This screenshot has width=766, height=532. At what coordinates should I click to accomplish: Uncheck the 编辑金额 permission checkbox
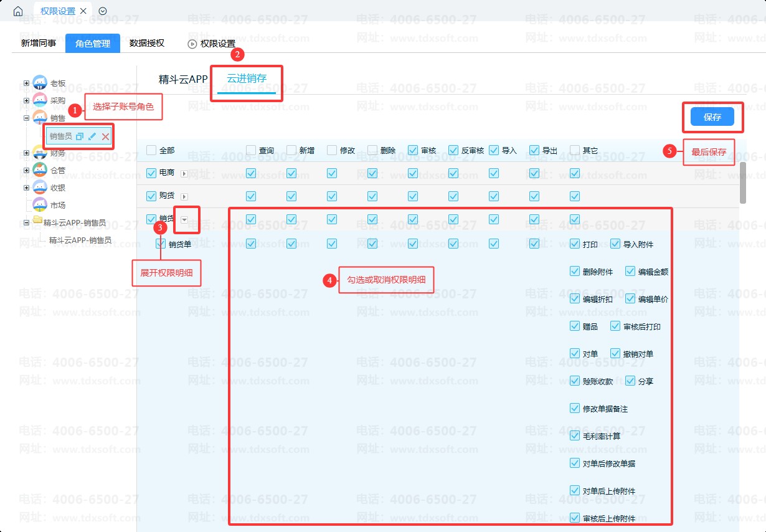pos(630,272)
